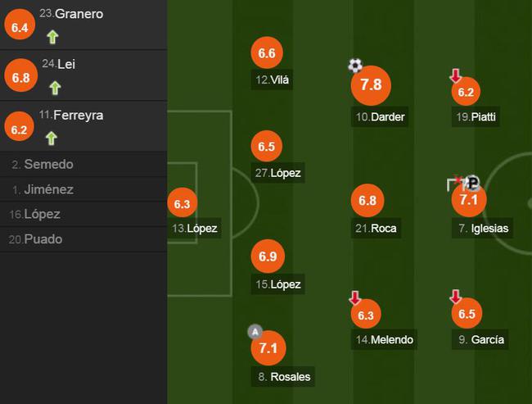Select bench player 1. Jiménez
The height and width of the screenshot is (404, 532).
pyautogui.click(x=83, y=189)
